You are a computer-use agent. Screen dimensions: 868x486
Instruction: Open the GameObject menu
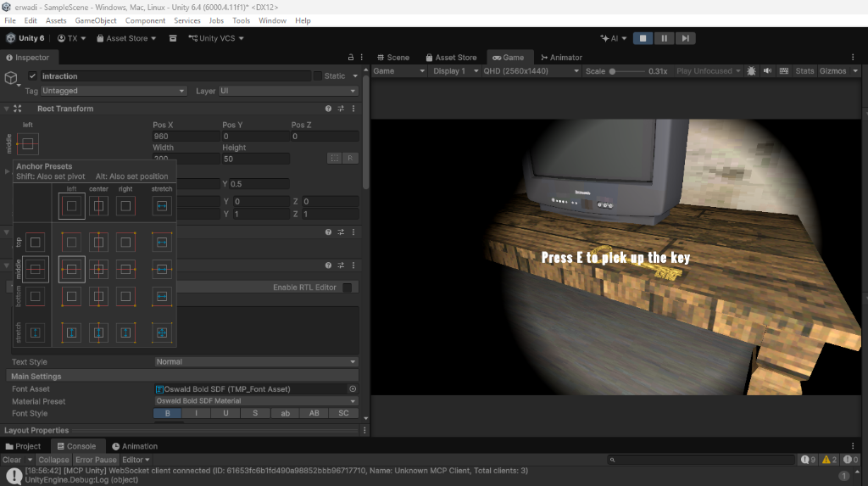coord(96,20)
